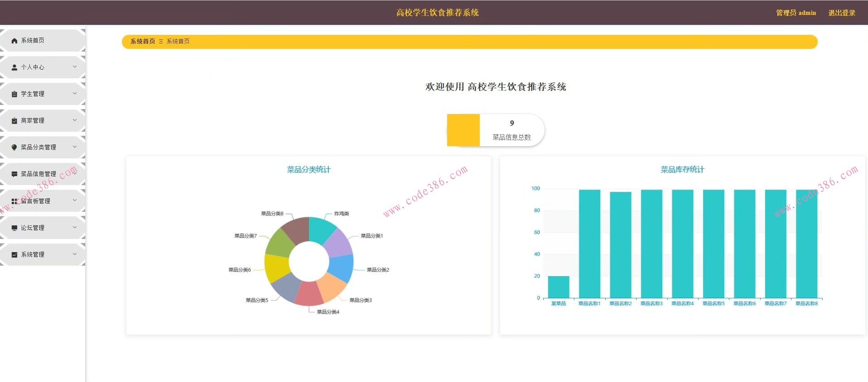Click the bar above 菜品名称8

point(807,244)
